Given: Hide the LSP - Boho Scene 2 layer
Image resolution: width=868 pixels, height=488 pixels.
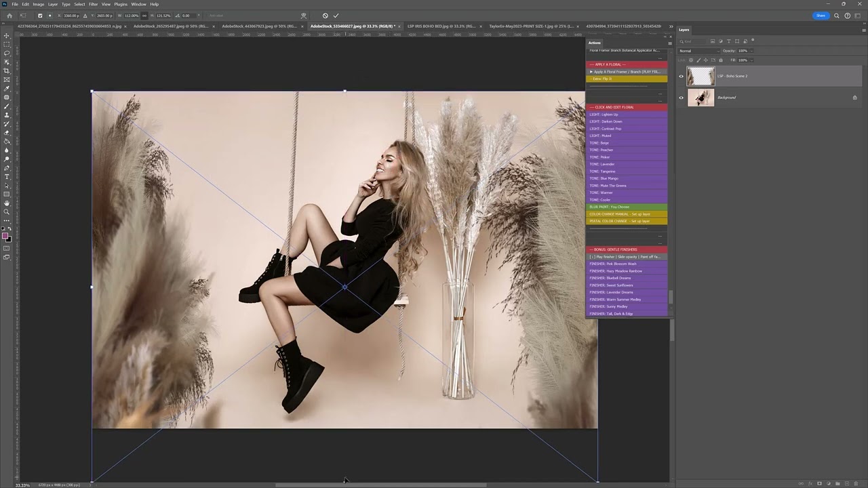Looking at the screenshot, I should pos(682,76).
